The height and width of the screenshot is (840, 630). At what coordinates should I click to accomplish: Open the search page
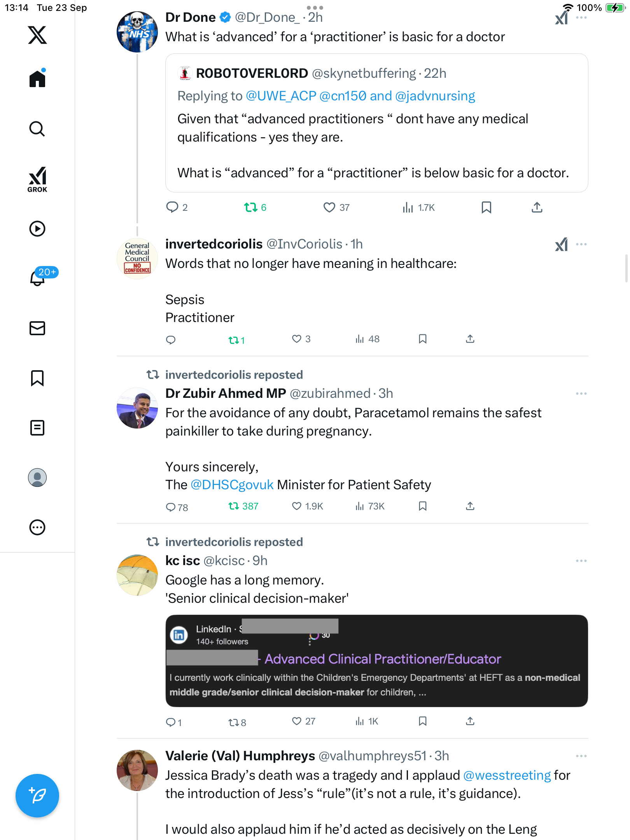[x=37, y=129]
